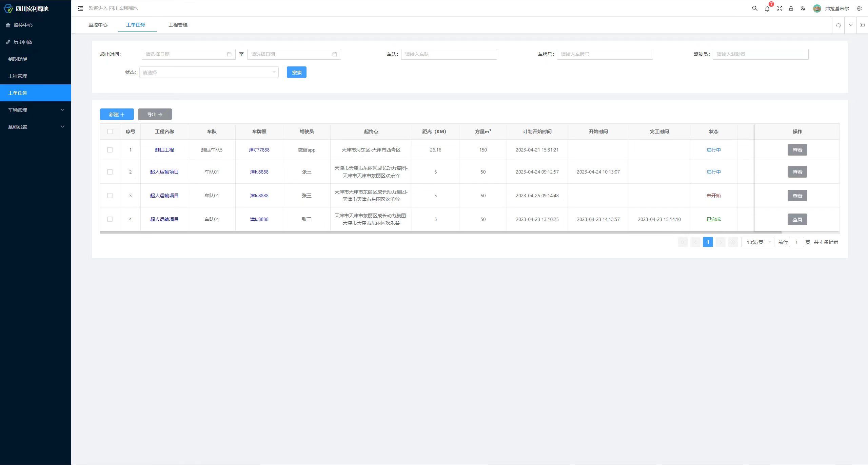Image resolution: width=868 pixels, height=465 pixels.
Task: Open notifications bell with 7 badge
Action: click(767, 8)
